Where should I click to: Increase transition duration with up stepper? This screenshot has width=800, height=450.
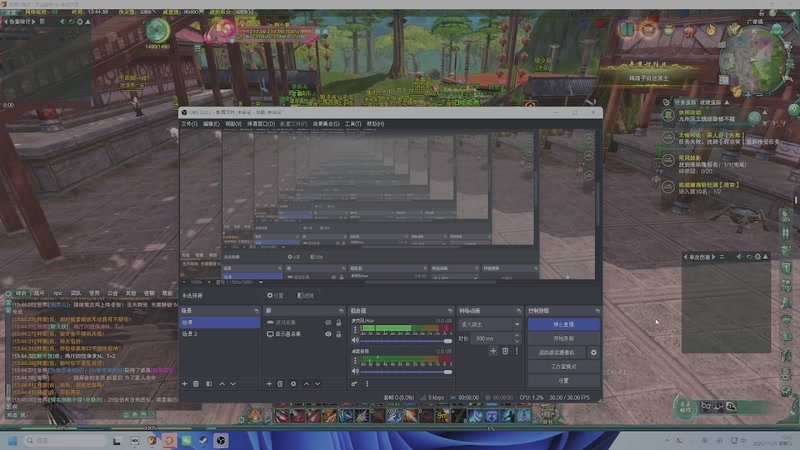click(517, 336)
